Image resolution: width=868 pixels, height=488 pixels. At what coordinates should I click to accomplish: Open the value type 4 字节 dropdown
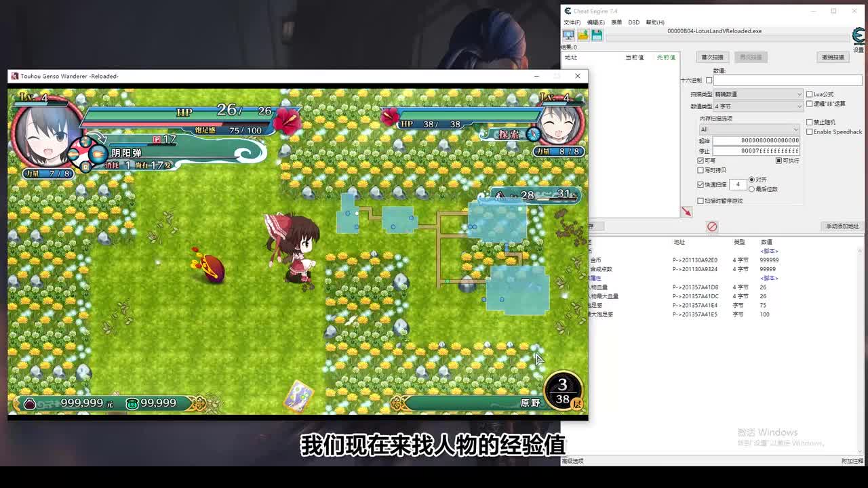click(758, 106)
